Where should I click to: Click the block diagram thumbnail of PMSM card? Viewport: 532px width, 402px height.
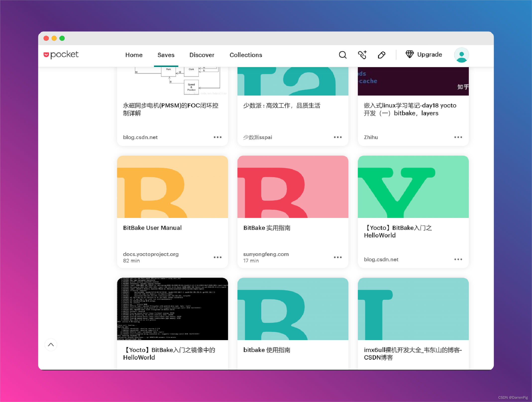click(172, 81)
